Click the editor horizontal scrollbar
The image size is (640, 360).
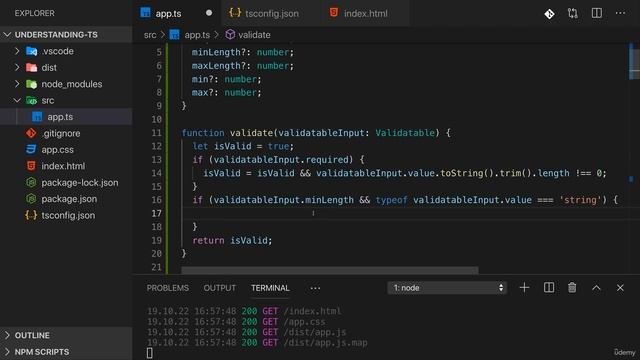(330, 270)
